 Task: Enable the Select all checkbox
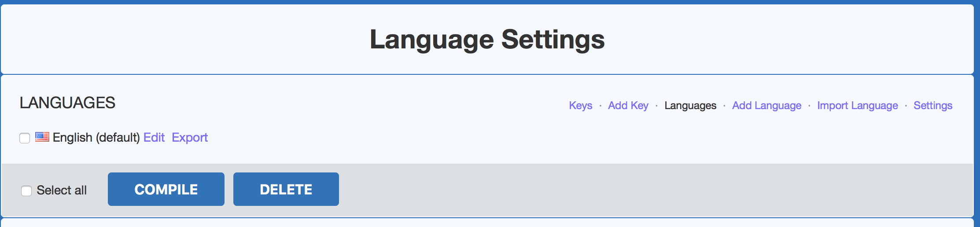(26, 190)
